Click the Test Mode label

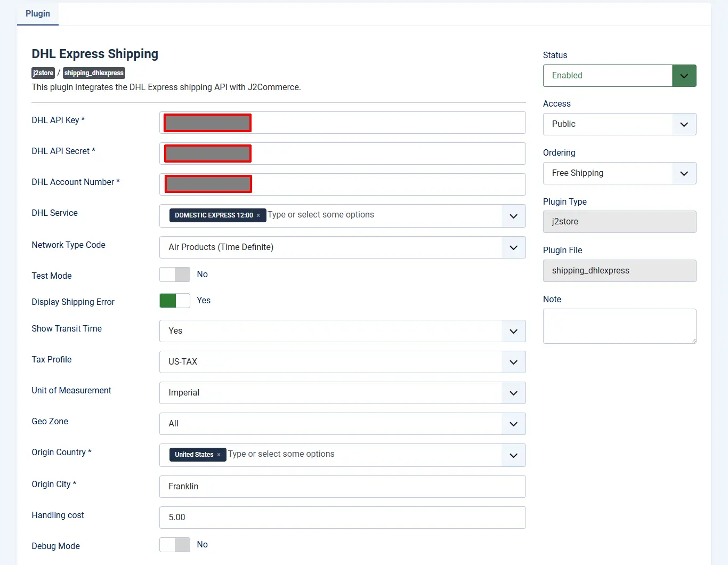(52, 276)
